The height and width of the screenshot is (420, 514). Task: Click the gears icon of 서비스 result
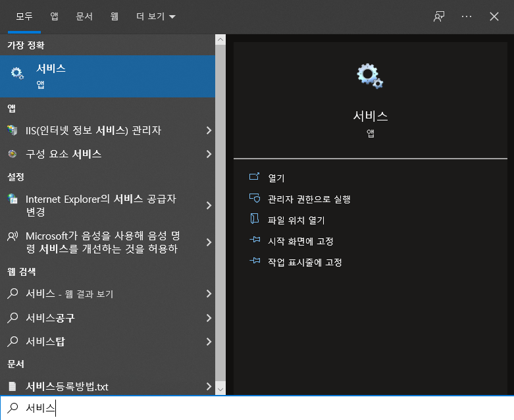click(17, 73)
